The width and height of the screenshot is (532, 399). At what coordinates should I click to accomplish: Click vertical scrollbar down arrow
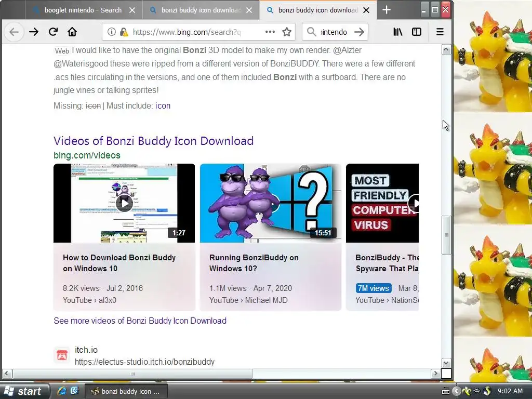446,363
